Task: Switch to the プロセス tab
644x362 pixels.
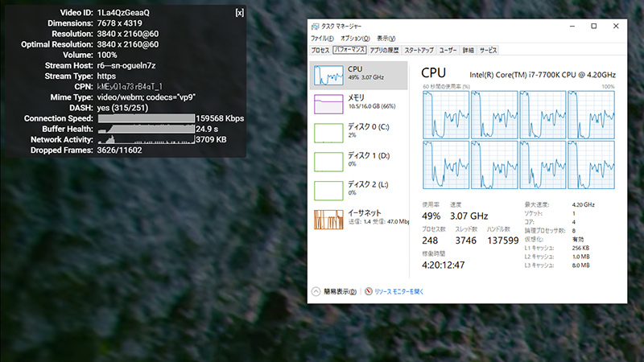Action: pyautogui.click(x=320, y=50)
